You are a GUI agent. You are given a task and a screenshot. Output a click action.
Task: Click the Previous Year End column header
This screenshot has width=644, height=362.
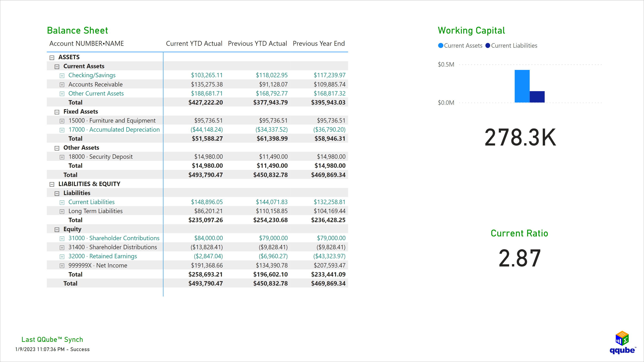[x=319, y=43]
